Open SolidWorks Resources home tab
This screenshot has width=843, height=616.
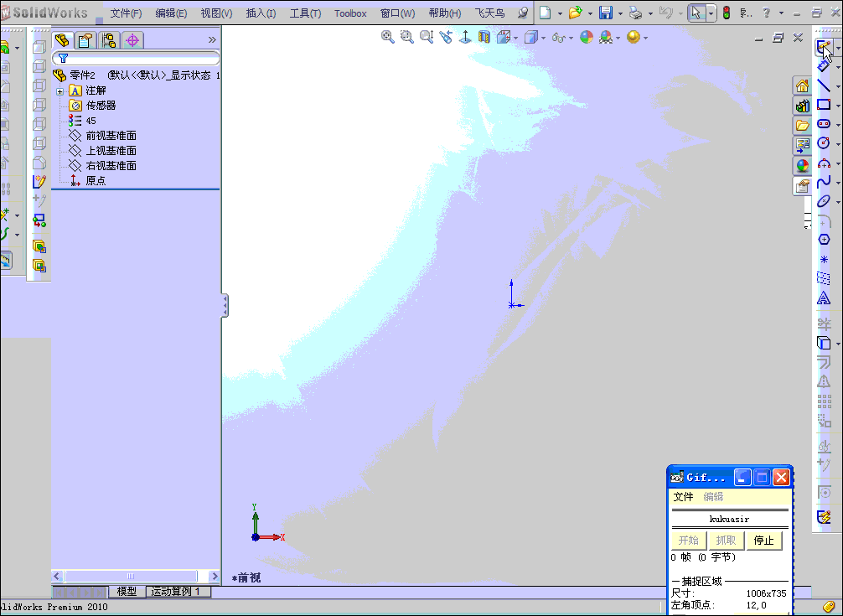[802, 86]
